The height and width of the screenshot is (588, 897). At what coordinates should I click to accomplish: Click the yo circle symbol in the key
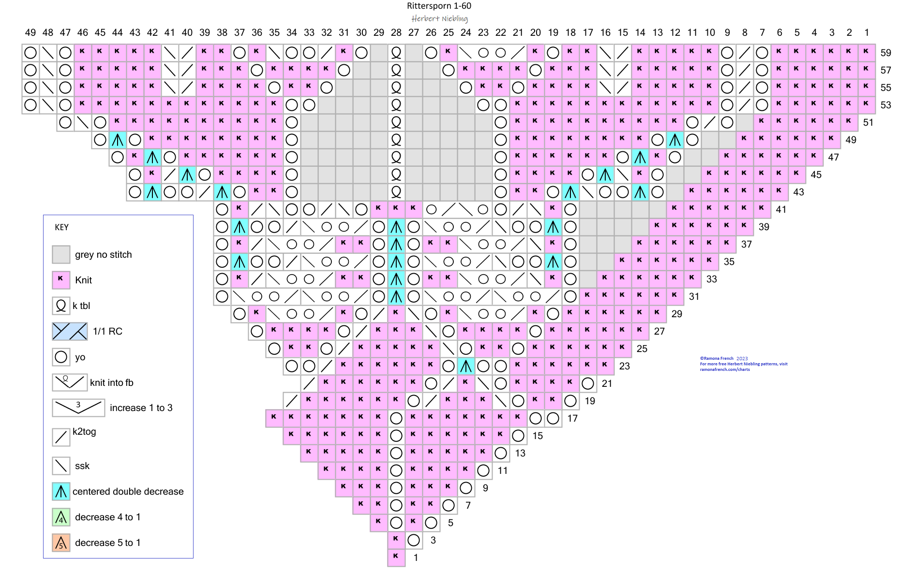click(x=61, y=357)
